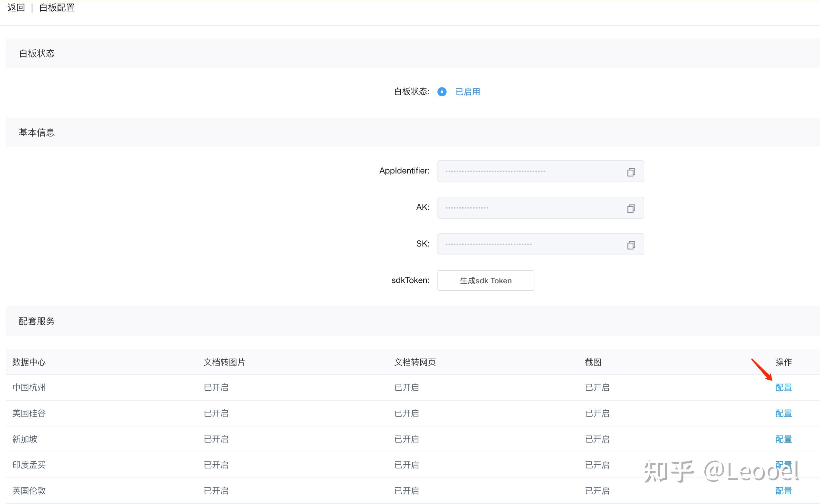Focus the AK input field
Viewport: 820px width, 504px height.
click(540, 208)
